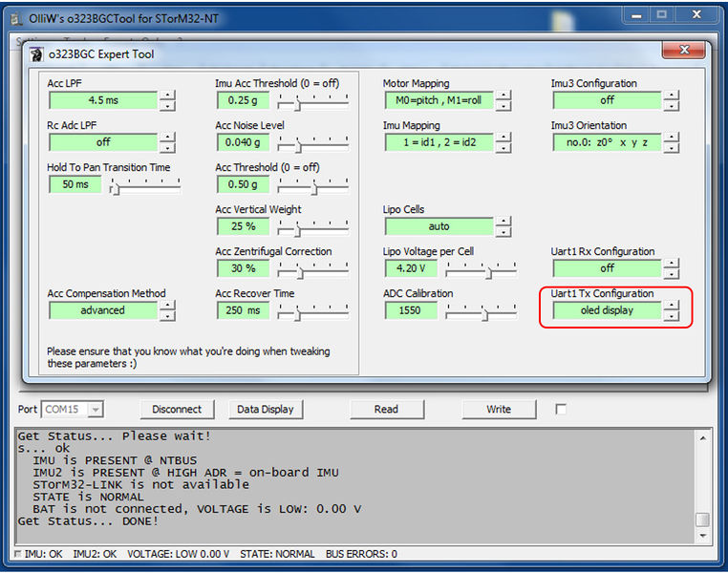Click down arrow of Rc Adc LPF spinner

167,147
